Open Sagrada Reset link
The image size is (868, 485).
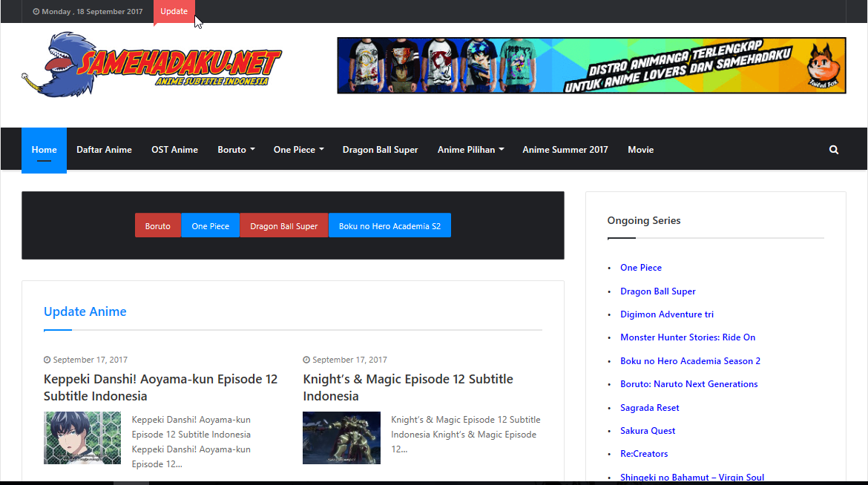click(x=649, y=407)
